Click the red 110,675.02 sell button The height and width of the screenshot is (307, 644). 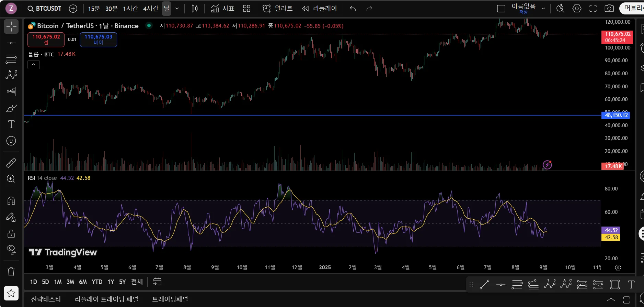click(46, 40)
